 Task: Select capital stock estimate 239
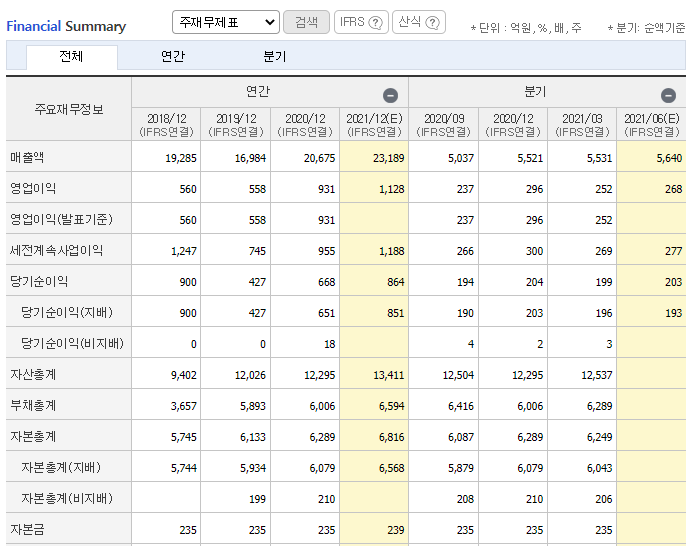[395, 530]
